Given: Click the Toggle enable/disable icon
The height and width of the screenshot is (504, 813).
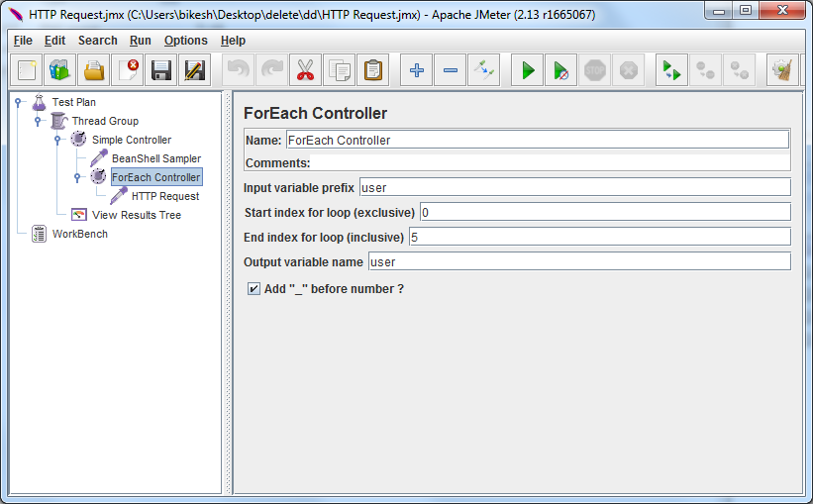Looking at the screenshot, I should coord(484,70).
